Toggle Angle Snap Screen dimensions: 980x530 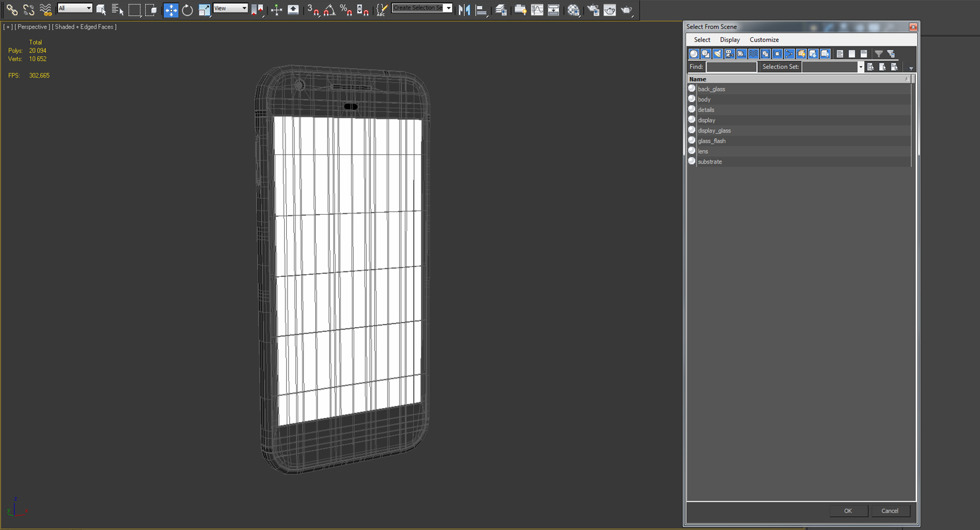pos(330,10)
